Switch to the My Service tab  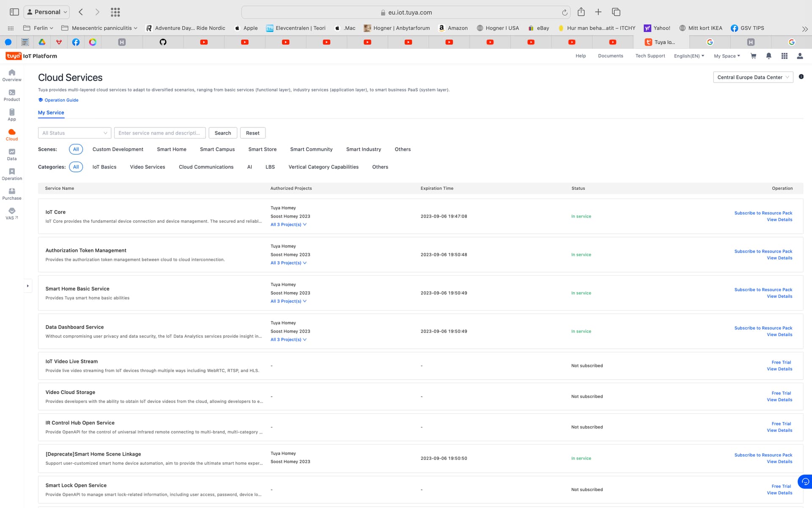(x=51, y=113)
